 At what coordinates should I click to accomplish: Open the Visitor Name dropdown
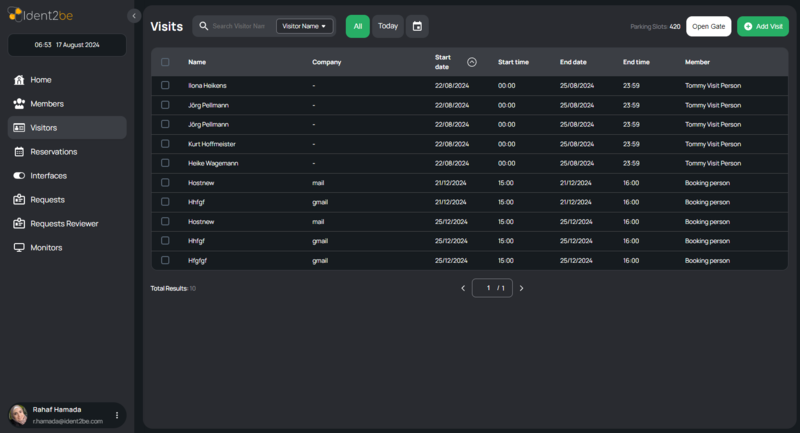point(305,26)
